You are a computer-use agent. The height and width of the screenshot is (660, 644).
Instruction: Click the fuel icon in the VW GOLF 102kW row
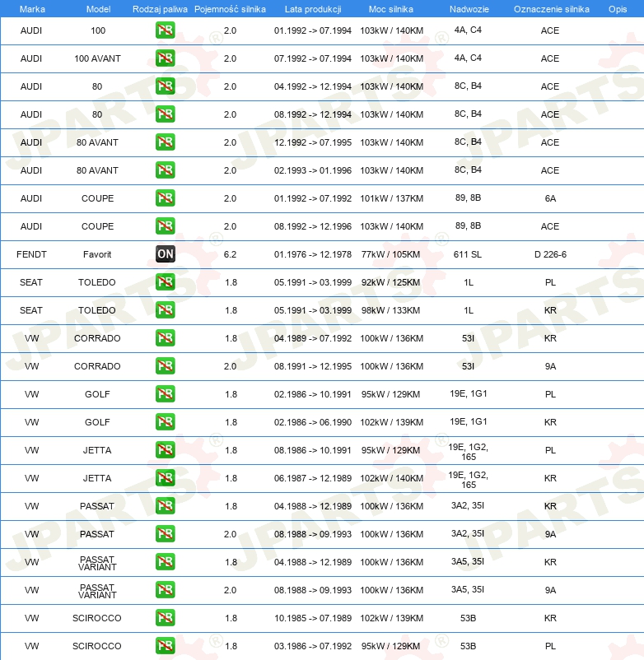pos(165,422)
